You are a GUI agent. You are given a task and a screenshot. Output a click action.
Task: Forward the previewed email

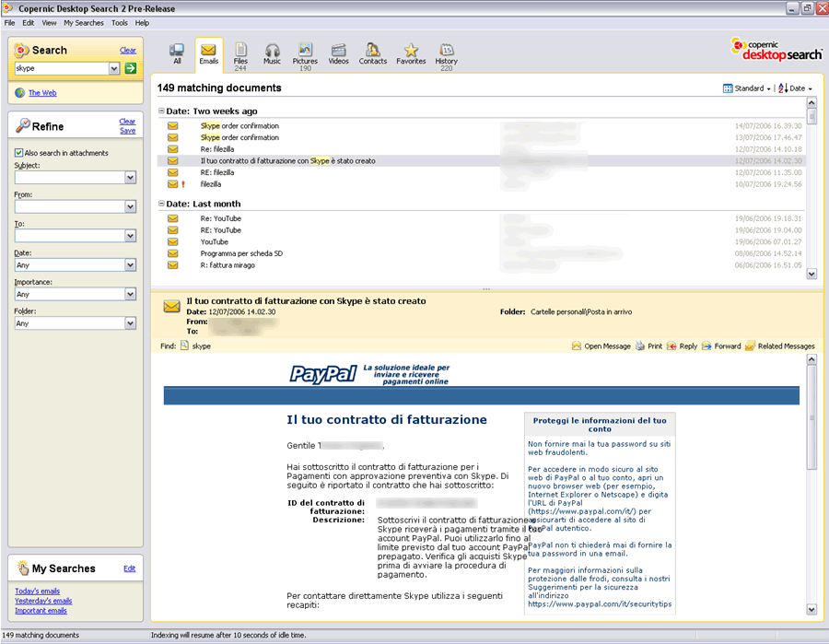point(721,346)
